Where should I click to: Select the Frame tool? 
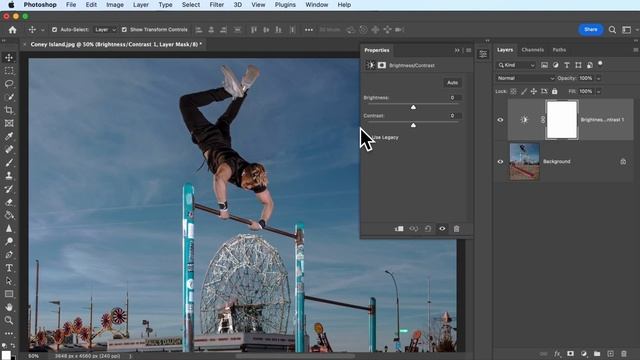[x=9, y=123]
